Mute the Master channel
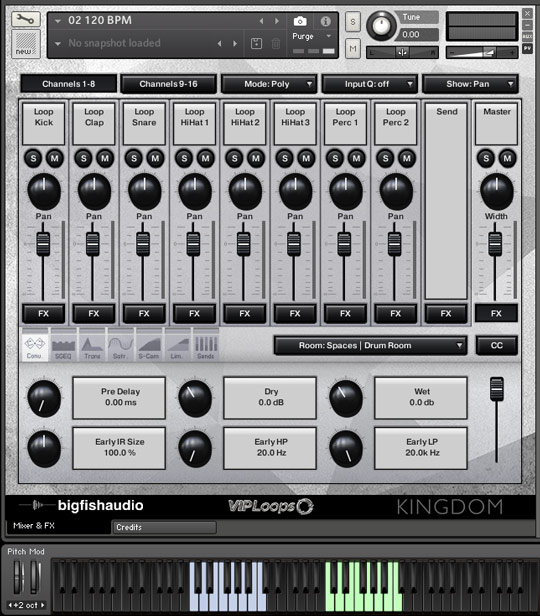Screen dimensions: 540x616 (507, 158)
